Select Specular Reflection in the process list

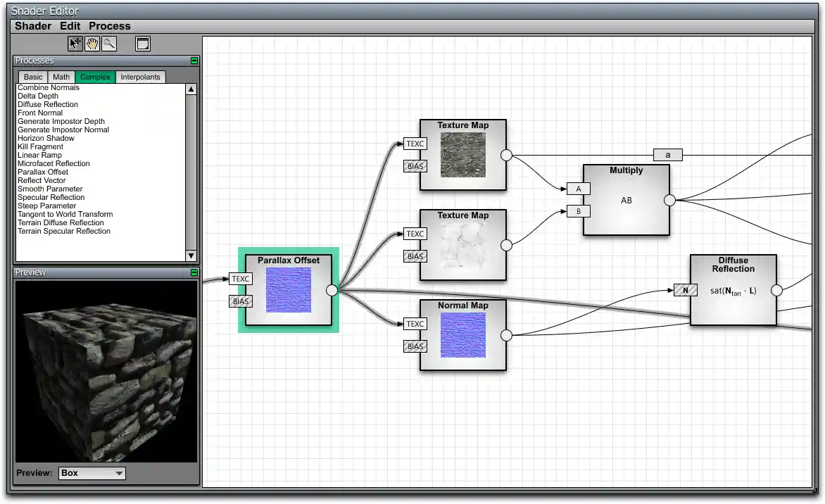[51, 197]
